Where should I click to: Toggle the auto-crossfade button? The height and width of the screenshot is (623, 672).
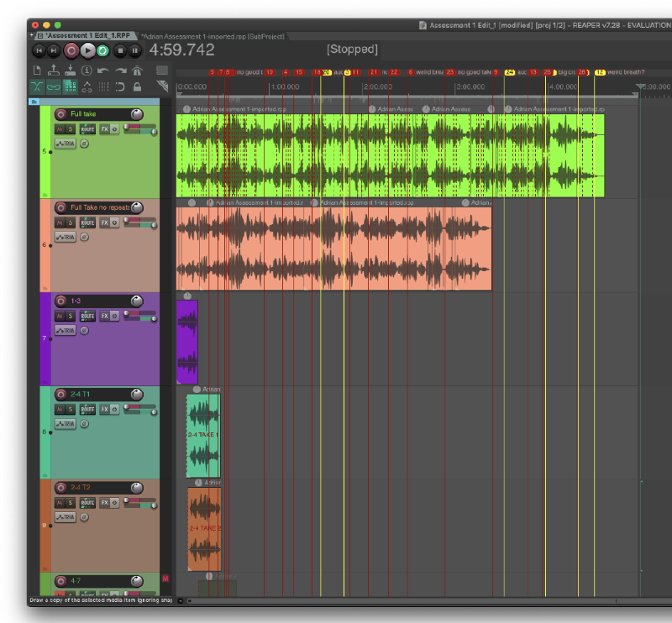tap(37, 87)
